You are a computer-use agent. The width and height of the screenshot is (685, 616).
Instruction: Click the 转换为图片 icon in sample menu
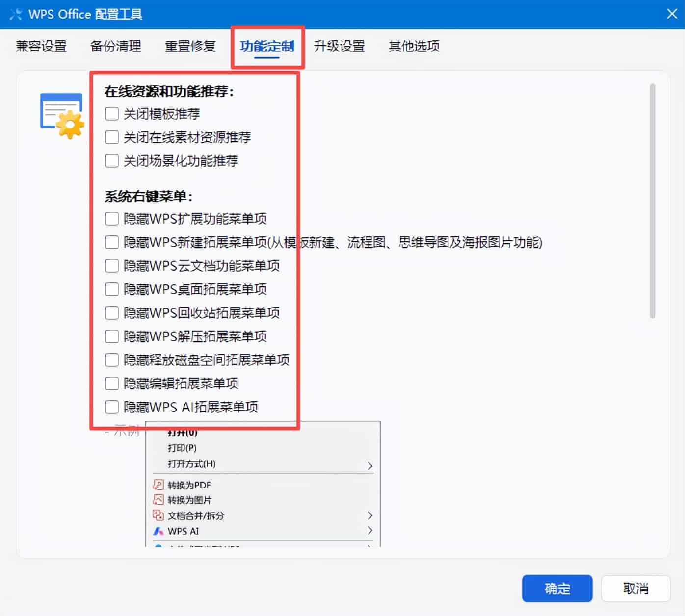tap(158, 500)
